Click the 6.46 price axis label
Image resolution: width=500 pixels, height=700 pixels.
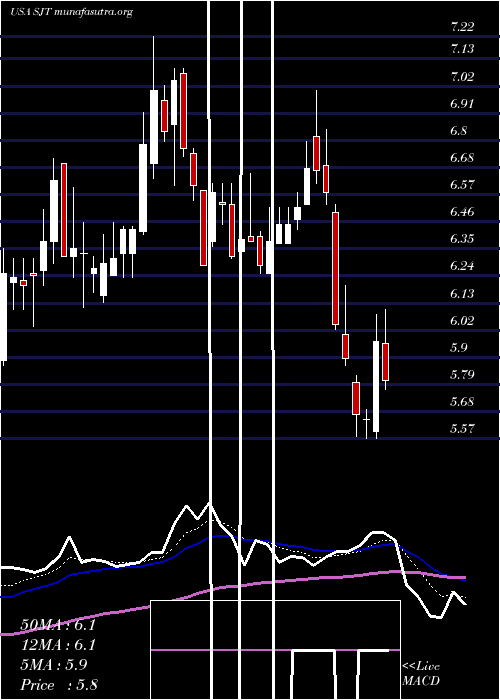point(462,212)
